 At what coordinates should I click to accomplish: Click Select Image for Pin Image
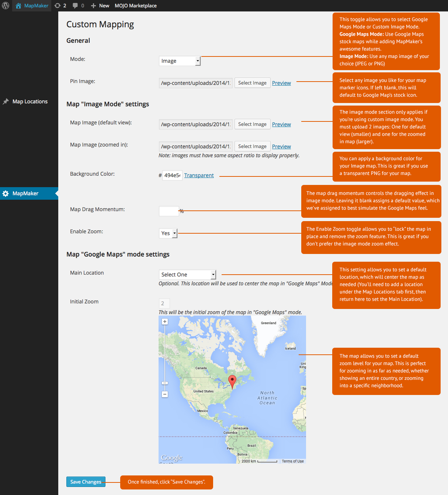coord(253,83)
